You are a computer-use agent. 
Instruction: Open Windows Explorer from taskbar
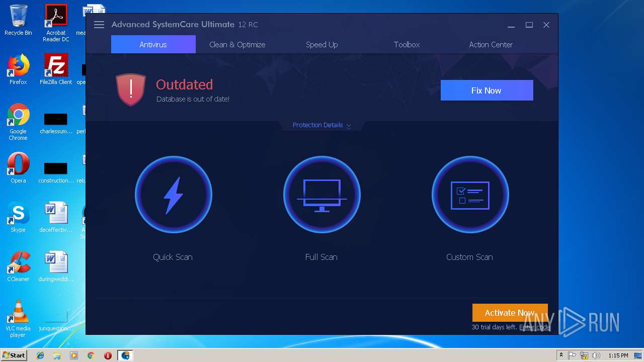point(57,355)
